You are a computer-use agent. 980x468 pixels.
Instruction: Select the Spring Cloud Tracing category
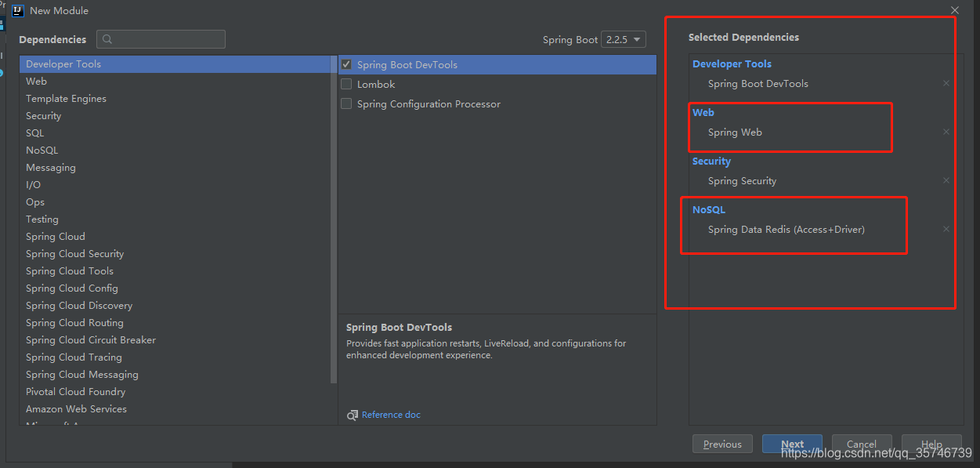pyautogui.click(x=175, y=357)
